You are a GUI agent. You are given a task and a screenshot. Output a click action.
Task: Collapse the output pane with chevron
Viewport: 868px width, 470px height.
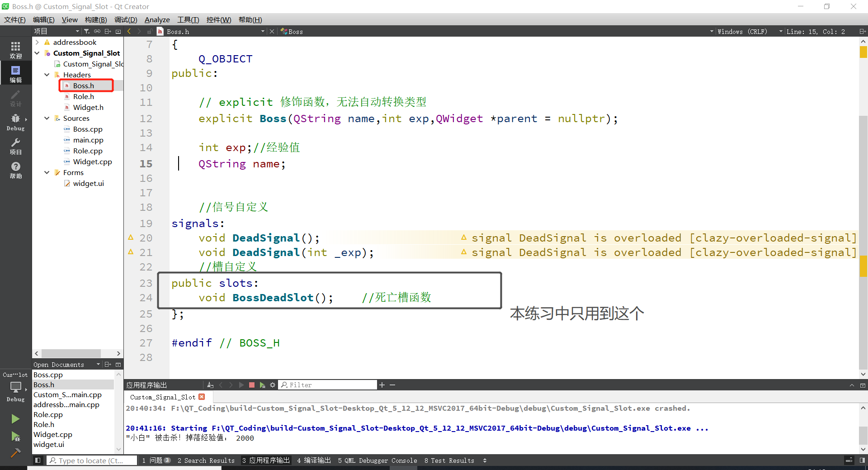click(852, 385)
